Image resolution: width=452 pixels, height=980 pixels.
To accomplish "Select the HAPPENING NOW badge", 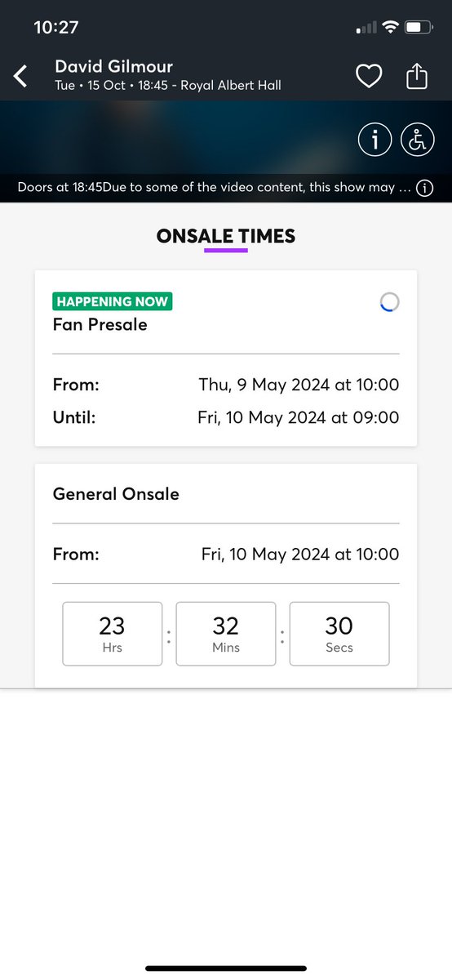I will click(x=113, y=301).
